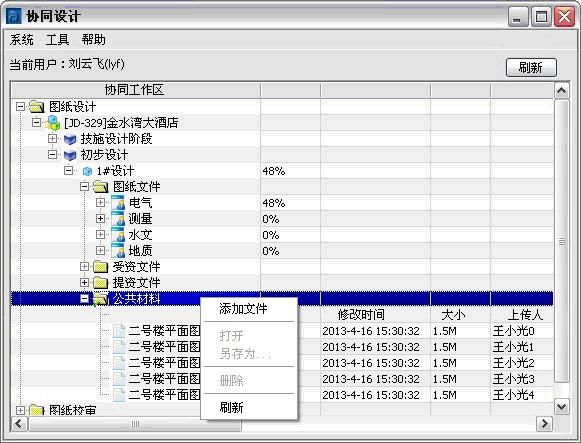Collapse the 公共材料 folder
Screen dimensions: 581x443
(x=84, y=299)
